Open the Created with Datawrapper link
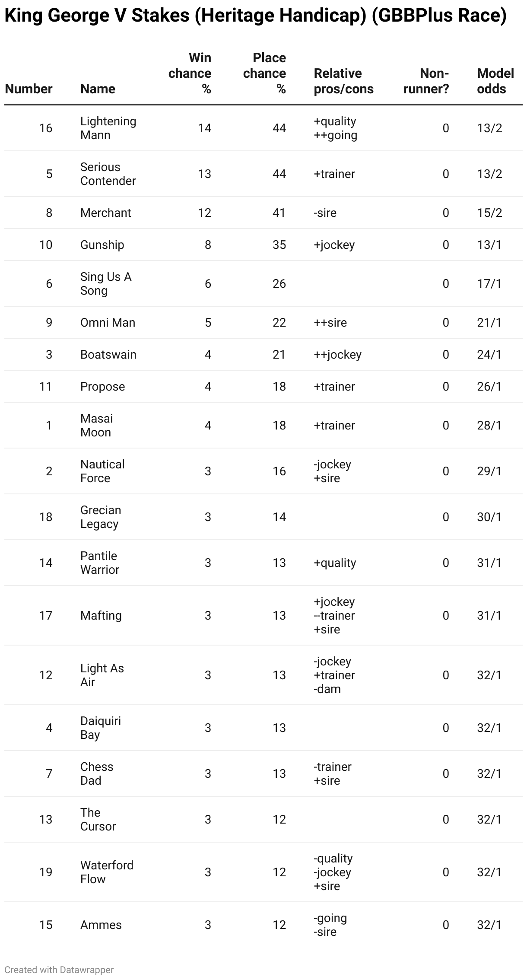 59,970
